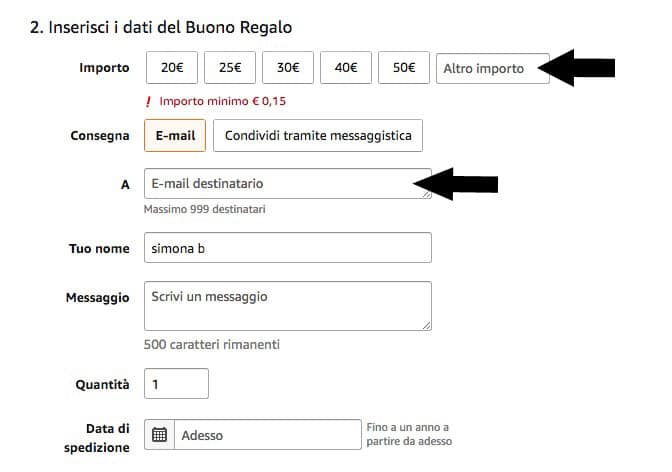Click the Tuo nome field with simona b
This screenshot has width=672, height=472.
288,248
